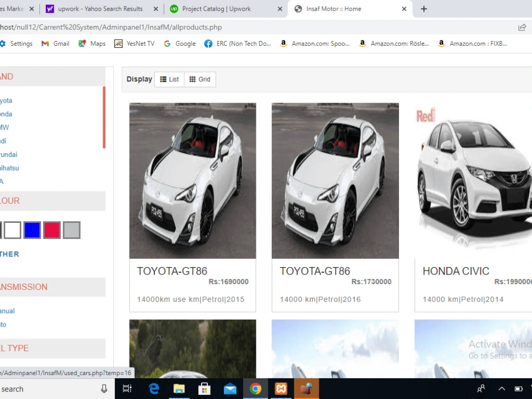Open Mail app from taskbar
Screen dimensions: 532x399
(x=230, y=389)
